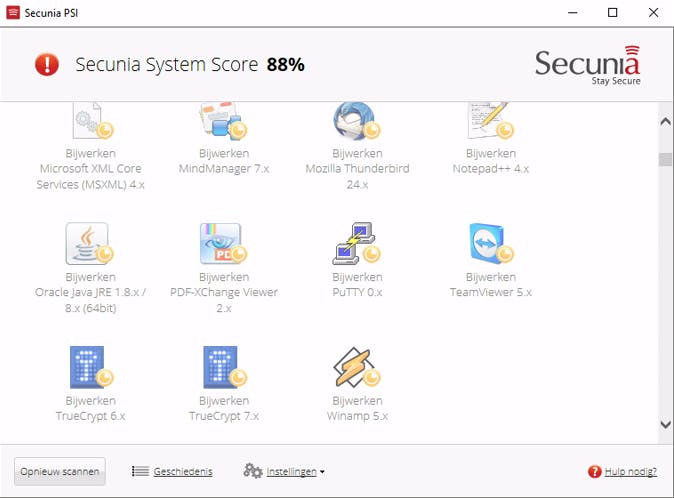Click the TrueCrypt 7.x icon
Viewport: 674px width, 498px height.
pos(225,367)
